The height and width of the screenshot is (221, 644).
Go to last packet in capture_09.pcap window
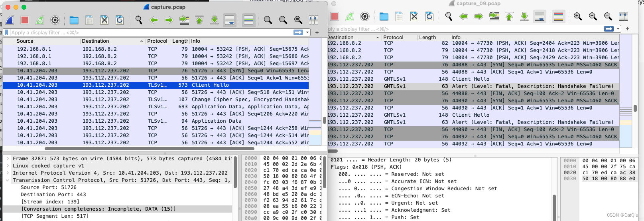(524, 16)
